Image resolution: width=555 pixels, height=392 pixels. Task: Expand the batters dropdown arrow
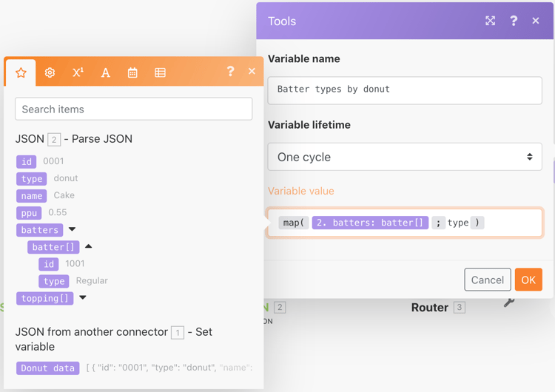coord(73,229)
